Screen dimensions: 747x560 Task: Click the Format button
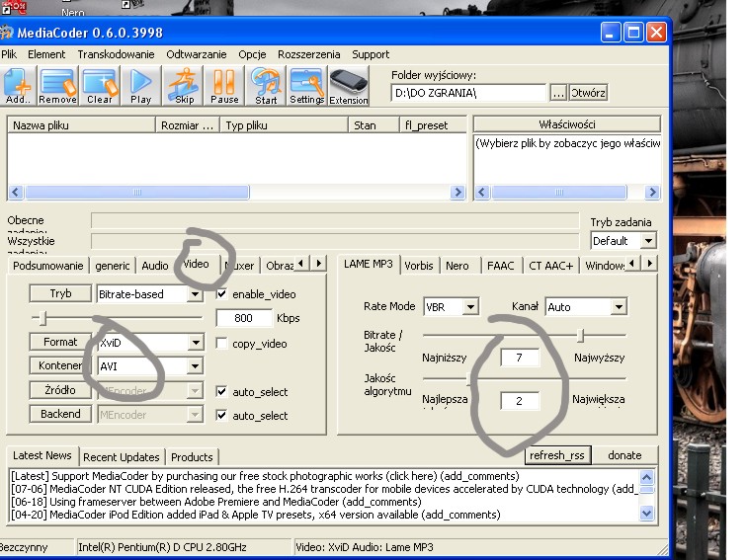pyautogui.click(x=60, y=342)
